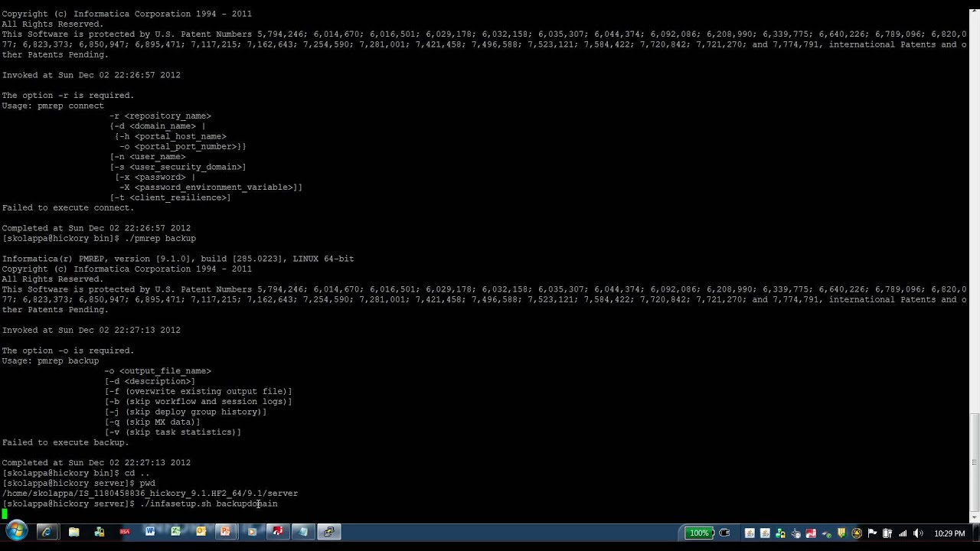Click '[-f (overwrite existing output file)]' option
Screen dimensions: 980x551
[198, 391]
